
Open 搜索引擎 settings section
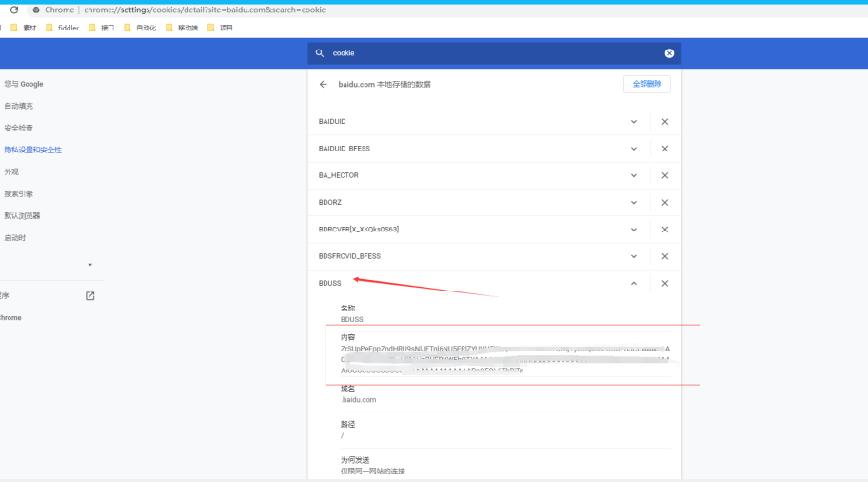[18, 194]
